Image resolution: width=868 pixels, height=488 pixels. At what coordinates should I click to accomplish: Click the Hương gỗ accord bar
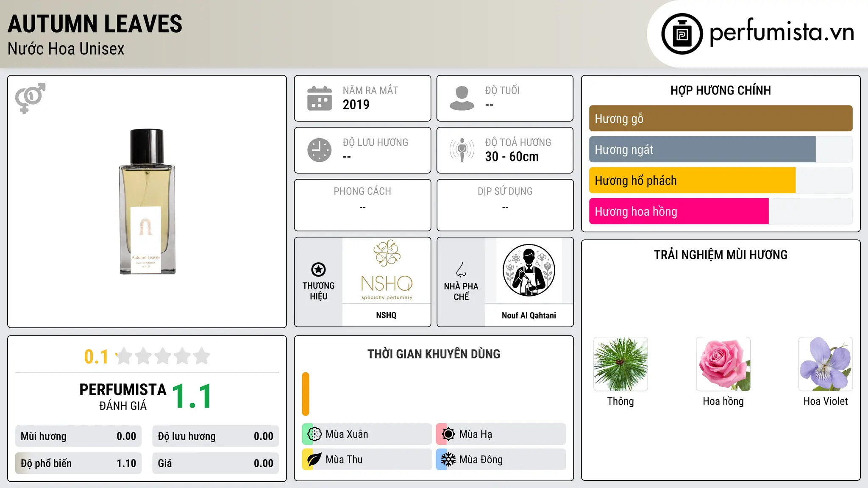point(721,119)
